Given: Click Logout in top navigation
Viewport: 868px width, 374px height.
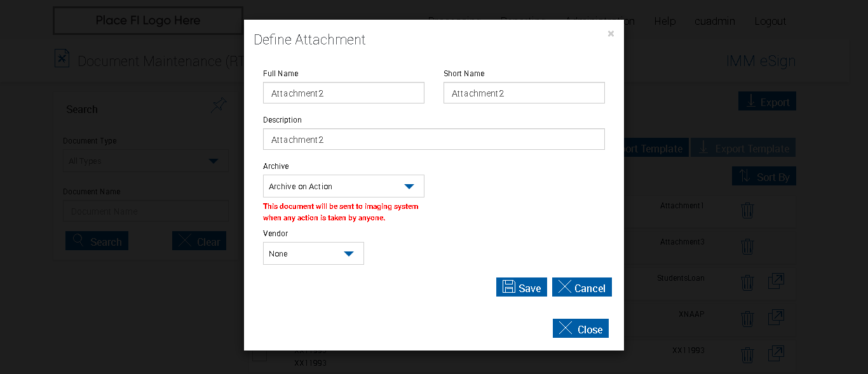Looking at the screenshot, I should (x=770, y=21).
